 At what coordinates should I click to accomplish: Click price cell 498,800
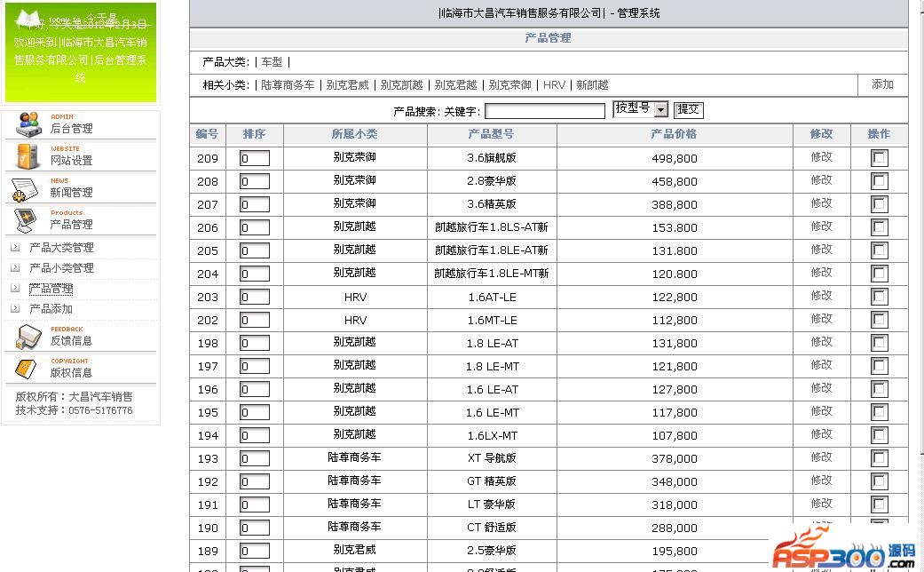tap(675, 159)
